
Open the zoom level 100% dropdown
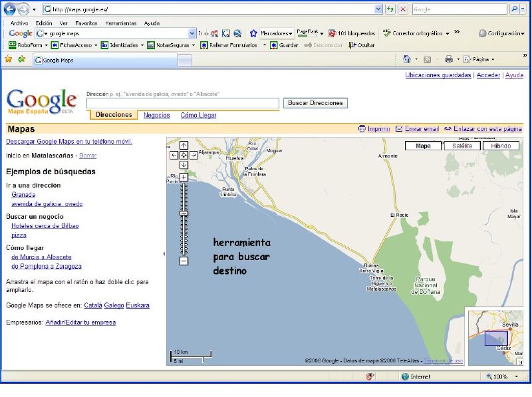517,376
